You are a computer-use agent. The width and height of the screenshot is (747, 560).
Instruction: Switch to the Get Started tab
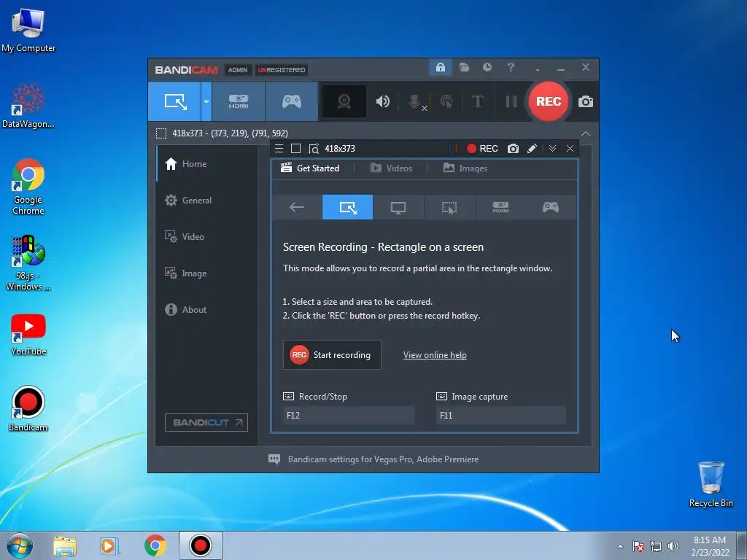click(311, 168)
